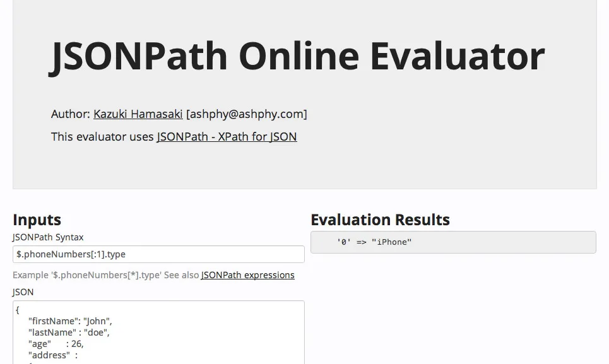Open the JSONPath expressions documentation link
Screen dimensions: 609x364
click(x=247, y=275)
